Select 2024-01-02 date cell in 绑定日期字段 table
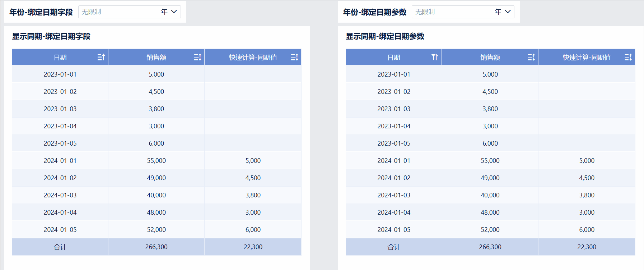The image size is (644, 270). (60, 178)
